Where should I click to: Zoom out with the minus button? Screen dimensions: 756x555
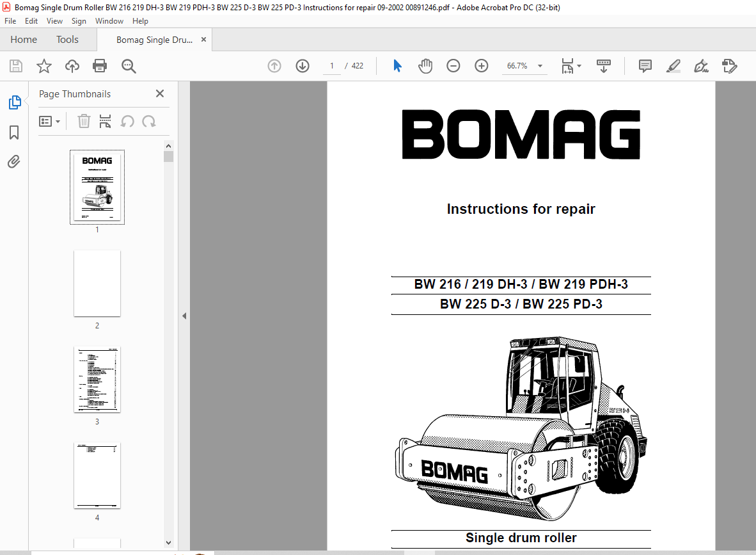pos(453,66)
